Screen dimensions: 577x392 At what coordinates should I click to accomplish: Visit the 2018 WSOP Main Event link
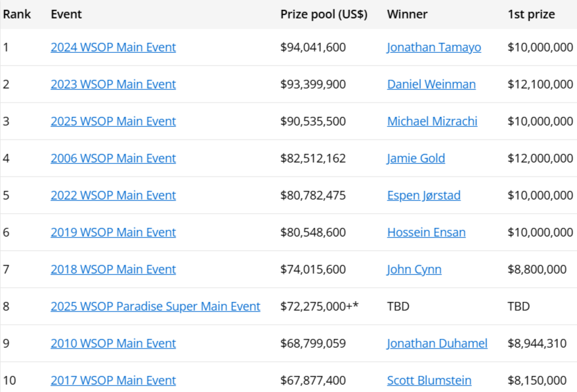113,270
